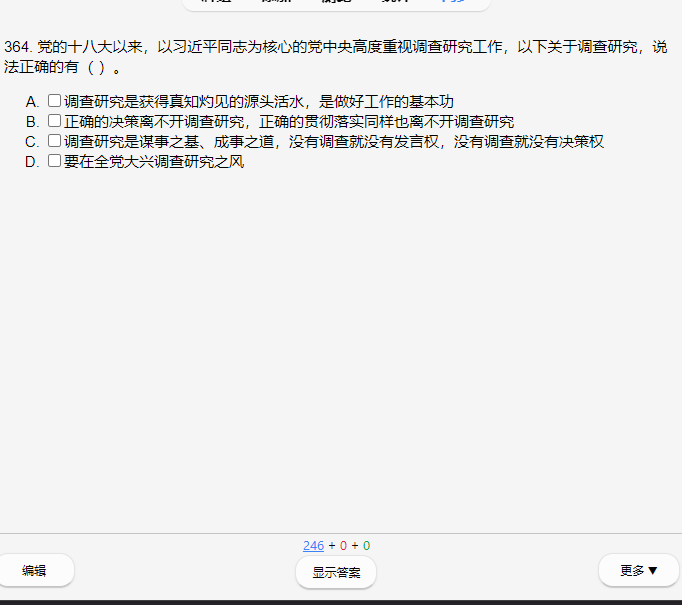Click the red 0 counter
682x605 pixels.
[343, 545]
